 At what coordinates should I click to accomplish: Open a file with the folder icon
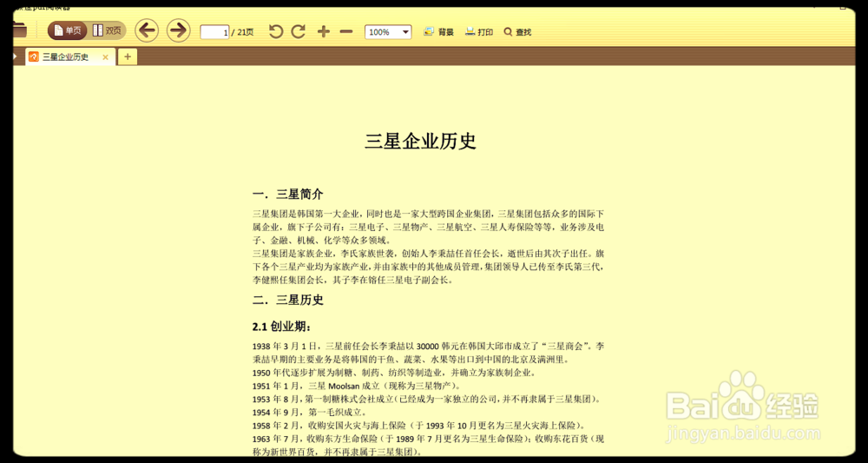click(19, 30)
